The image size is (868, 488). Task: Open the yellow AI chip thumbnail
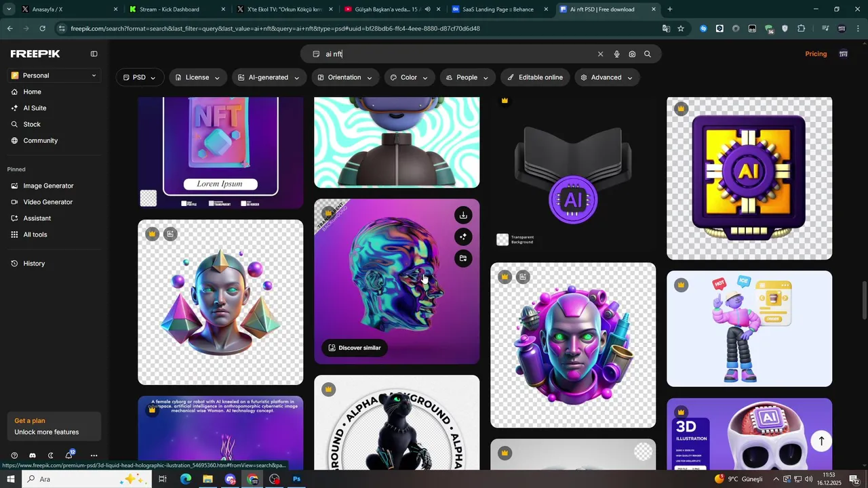(749, 178)
